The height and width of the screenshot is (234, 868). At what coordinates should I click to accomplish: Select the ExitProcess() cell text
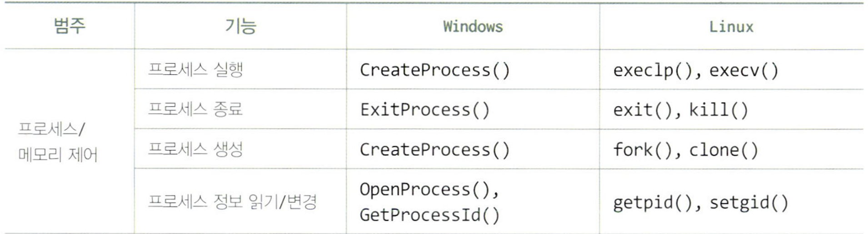coord(424,110)
